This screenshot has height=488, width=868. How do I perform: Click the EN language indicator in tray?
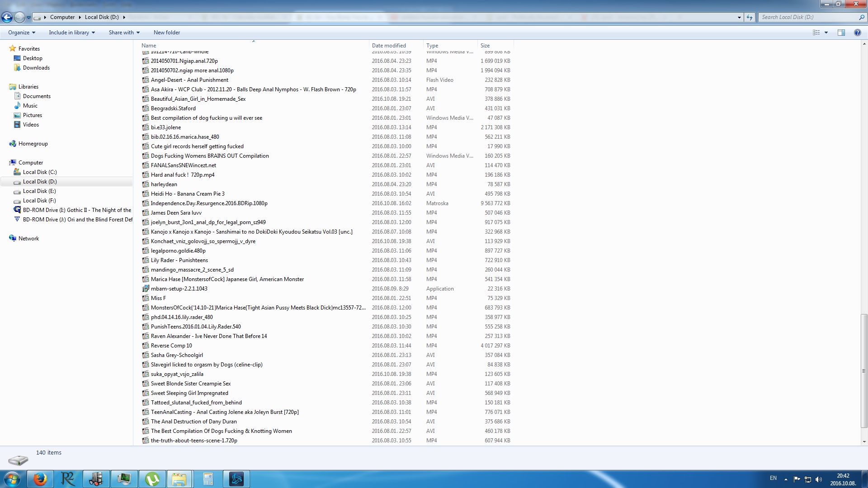click(773, 478)
